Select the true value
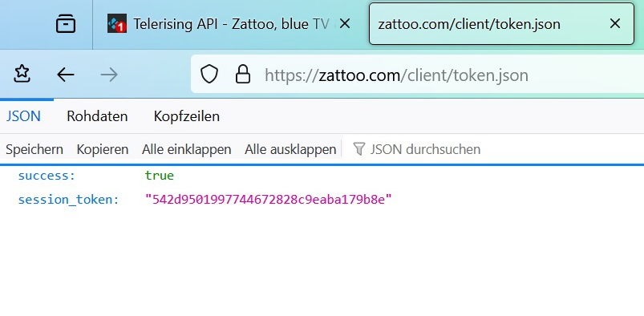 (160, 176)
